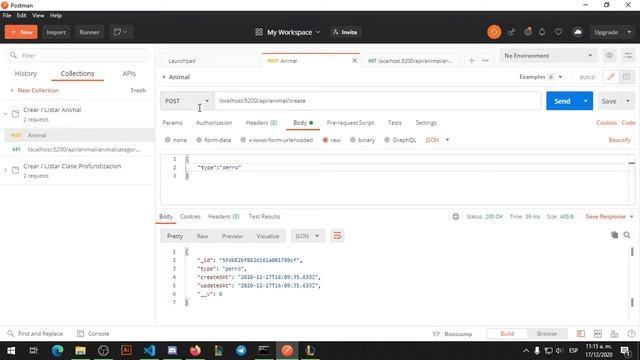The image size is (640, 360).
Task: Open the File menu
Action: 7,16
